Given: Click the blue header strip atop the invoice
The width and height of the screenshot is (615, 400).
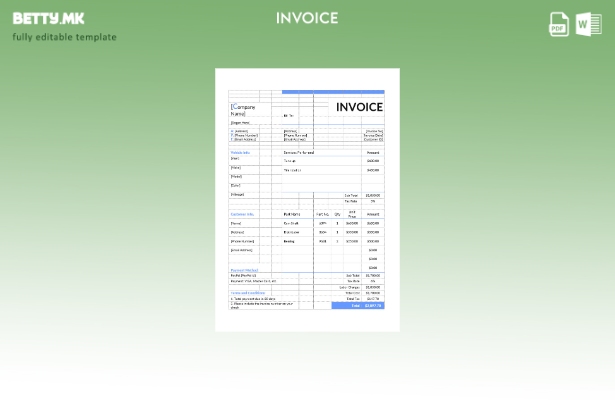Looking at the screenshot, I should (332, 92).
